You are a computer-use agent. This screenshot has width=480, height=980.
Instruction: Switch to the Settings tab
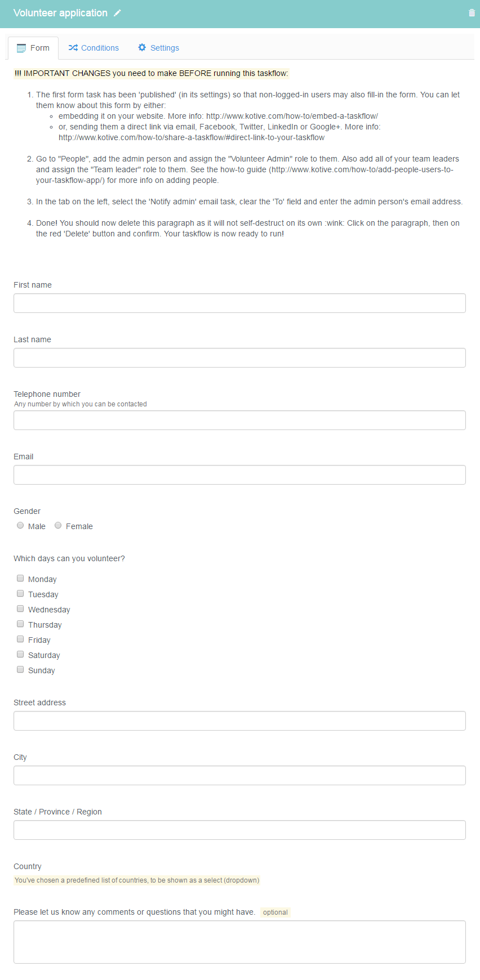[158, 48]
